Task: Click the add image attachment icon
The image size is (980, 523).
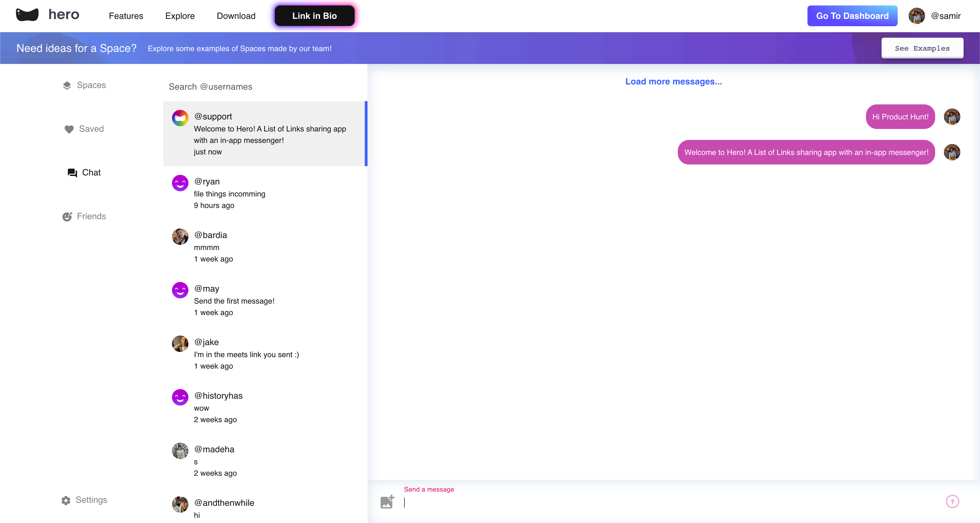Action: 387,502
